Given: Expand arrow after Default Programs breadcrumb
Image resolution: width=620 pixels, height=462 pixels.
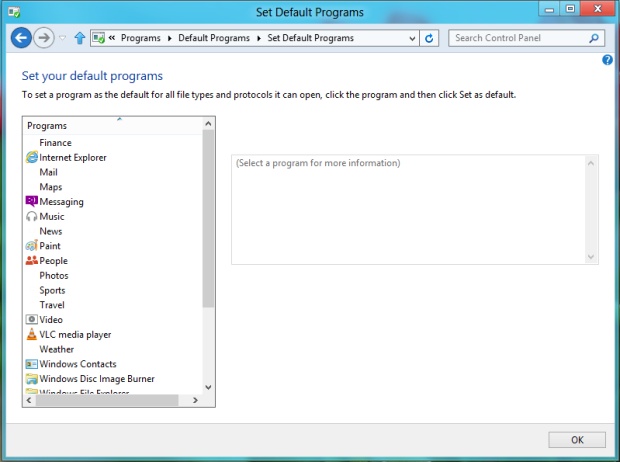Looking at the screenshot, I should 259,38.
